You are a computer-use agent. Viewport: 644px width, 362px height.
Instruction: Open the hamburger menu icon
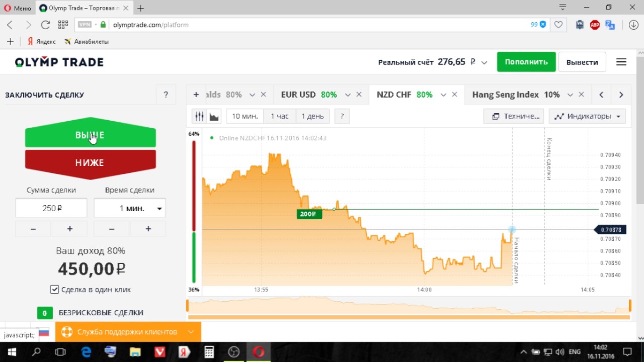621,62
